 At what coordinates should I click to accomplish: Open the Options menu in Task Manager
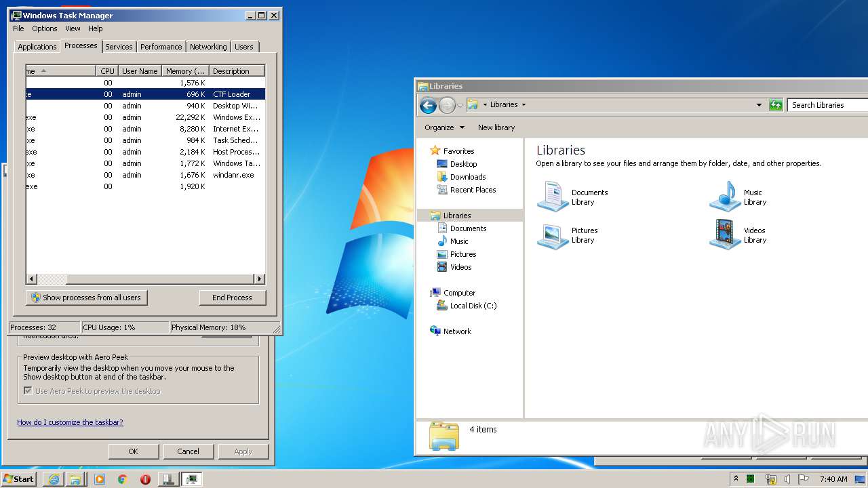[x=45, y=28]
